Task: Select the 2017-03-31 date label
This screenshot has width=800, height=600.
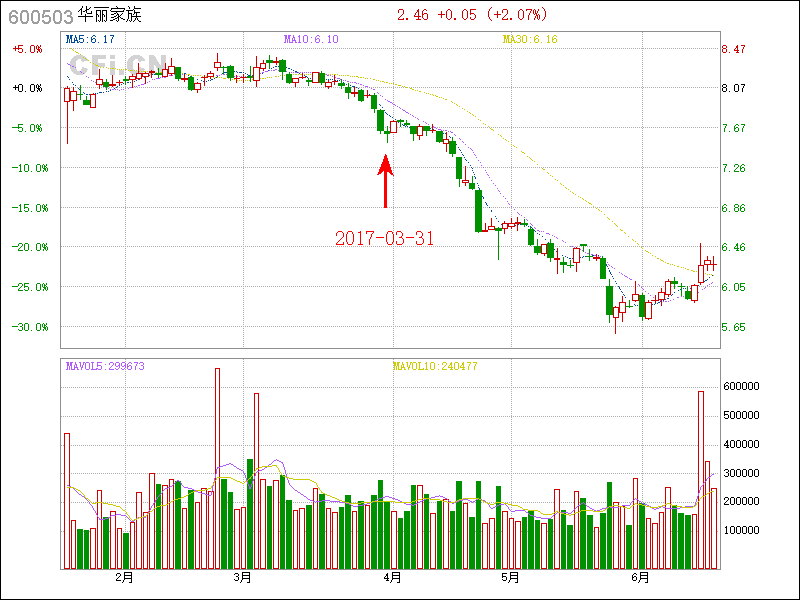Action: click(x=384, y=238)
